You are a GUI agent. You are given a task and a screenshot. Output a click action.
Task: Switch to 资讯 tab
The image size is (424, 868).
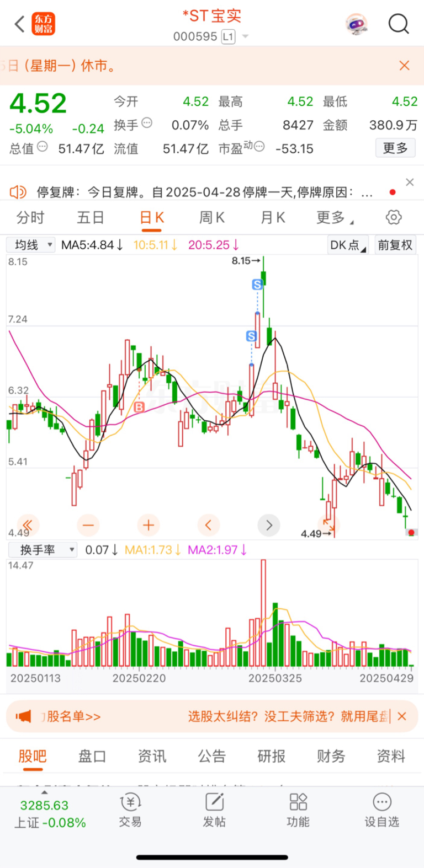pos(152,756)
